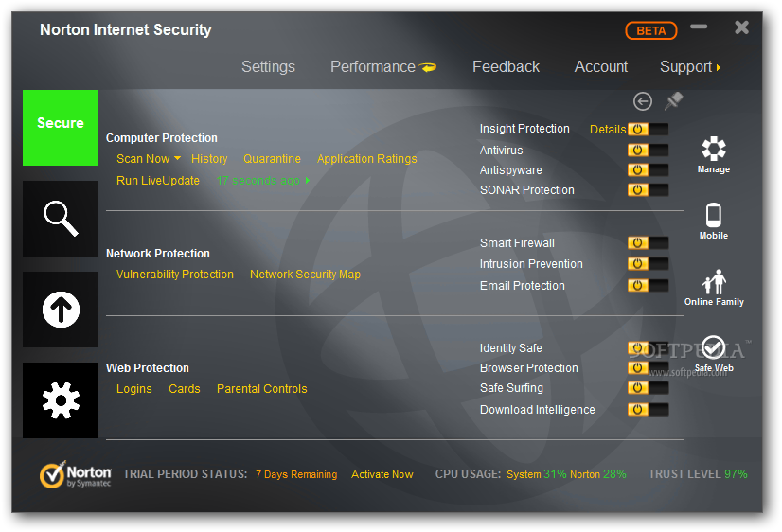Open the Settings menu

click(268, 67)
